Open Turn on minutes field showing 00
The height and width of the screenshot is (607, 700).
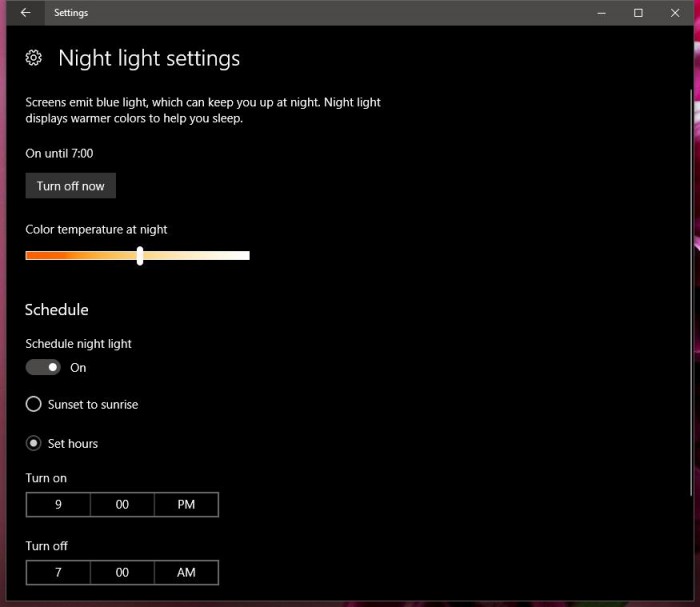(x=122, y=504)
